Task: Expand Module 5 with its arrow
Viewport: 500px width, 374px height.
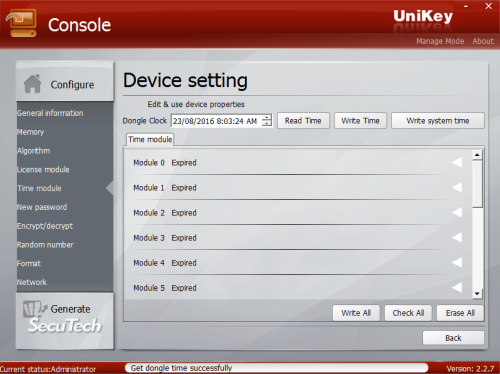Action: pyautogui.click(x=457, y=287)
